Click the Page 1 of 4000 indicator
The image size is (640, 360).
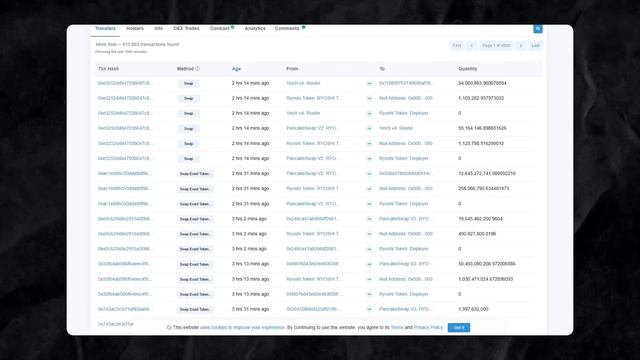496,46
